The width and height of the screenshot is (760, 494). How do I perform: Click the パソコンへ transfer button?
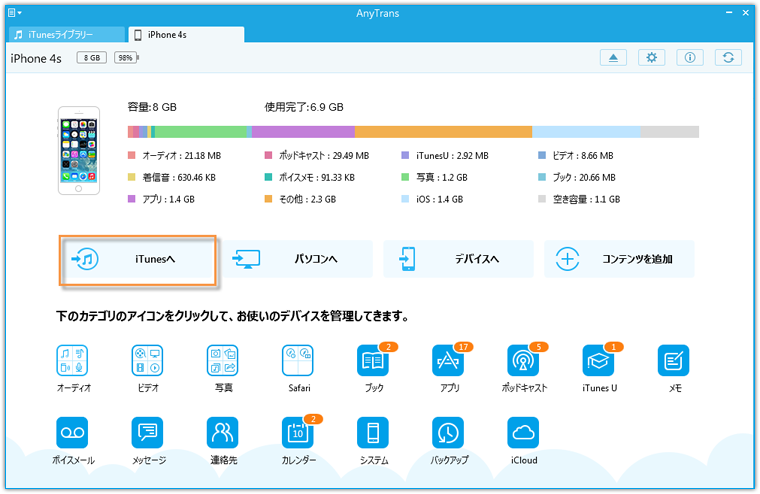298,259
